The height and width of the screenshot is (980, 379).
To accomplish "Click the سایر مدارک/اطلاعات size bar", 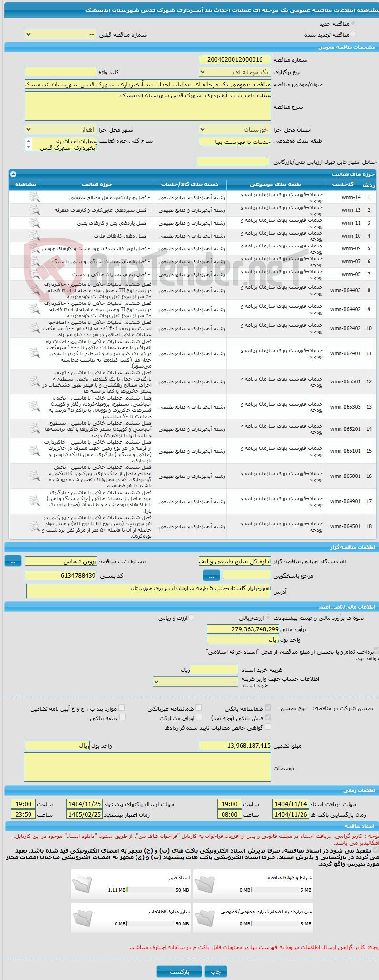I will tap(151, 923).
